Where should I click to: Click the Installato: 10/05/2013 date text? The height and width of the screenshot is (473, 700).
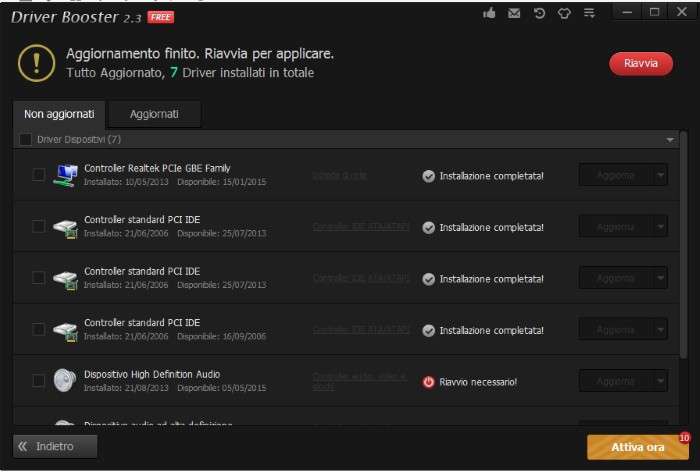coord(126,182)
